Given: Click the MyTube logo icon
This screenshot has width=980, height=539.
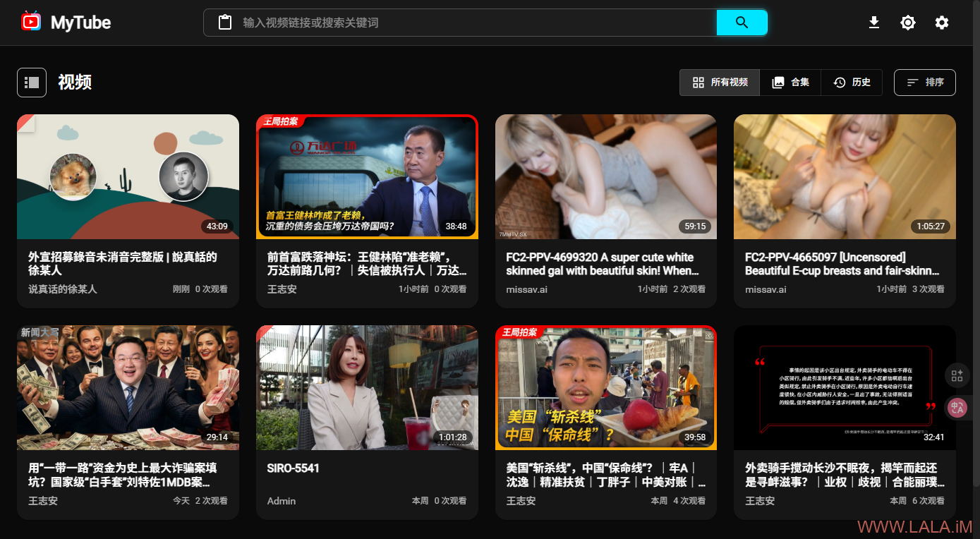Looking at the screenshot, I should (31, 22).
